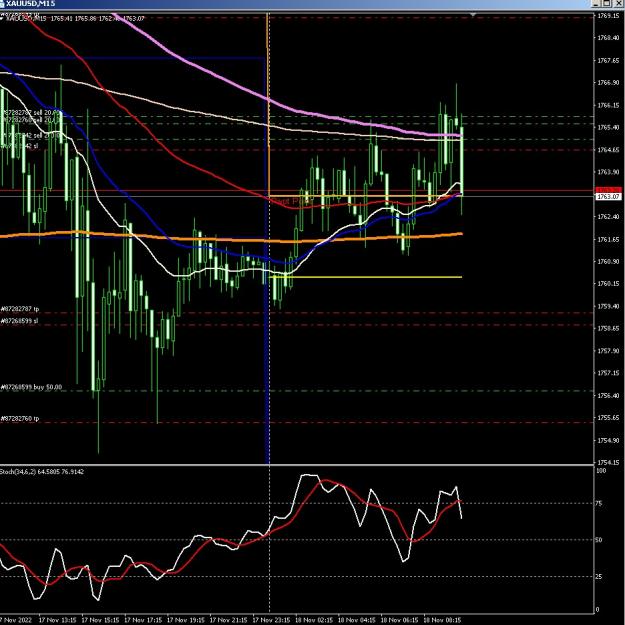Click the '18 Nov 02:15' time label
The image size is (625, 625).
point(314,620)
